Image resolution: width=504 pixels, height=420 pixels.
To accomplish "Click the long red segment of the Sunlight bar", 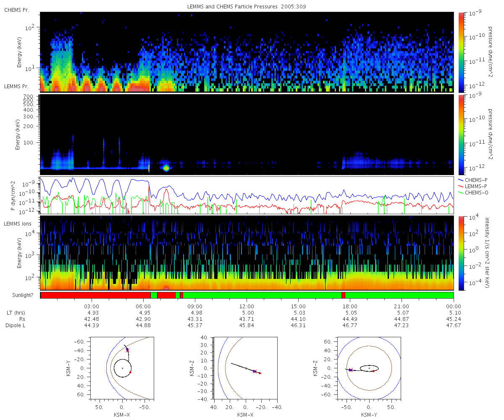I will (x=95, y=295).
